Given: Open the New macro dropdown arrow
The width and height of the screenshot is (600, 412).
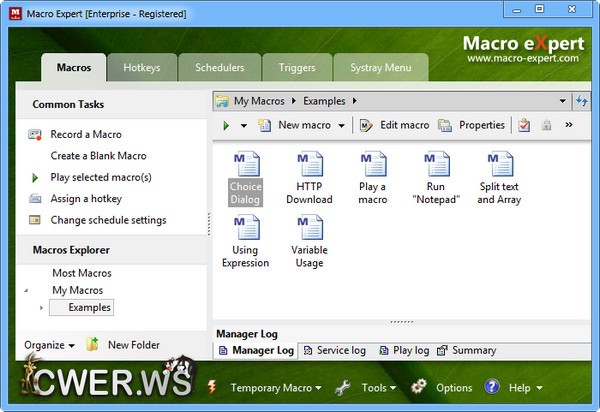Looking at the screenshot, I should tap(341, 126).
